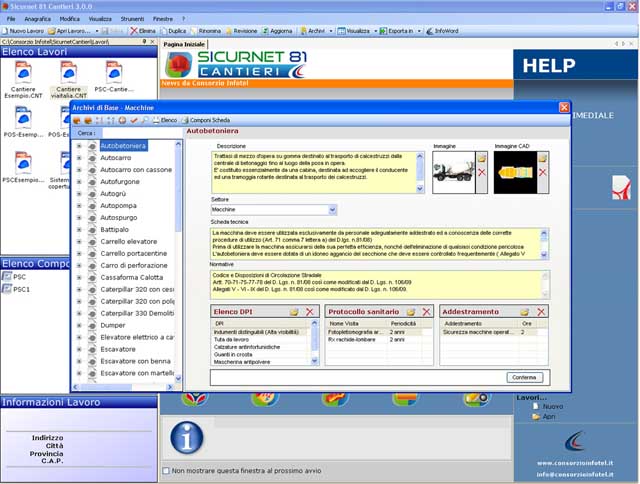
Task: Expand the Escavatore tree node
Action: pyautogui.click(x=79, y=349)
